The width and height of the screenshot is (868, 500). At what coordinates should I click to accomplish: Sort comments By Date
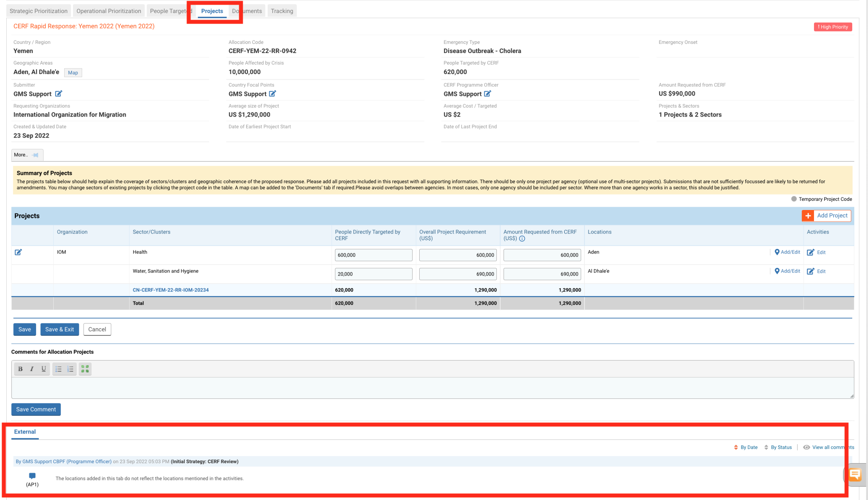point(746,447)
